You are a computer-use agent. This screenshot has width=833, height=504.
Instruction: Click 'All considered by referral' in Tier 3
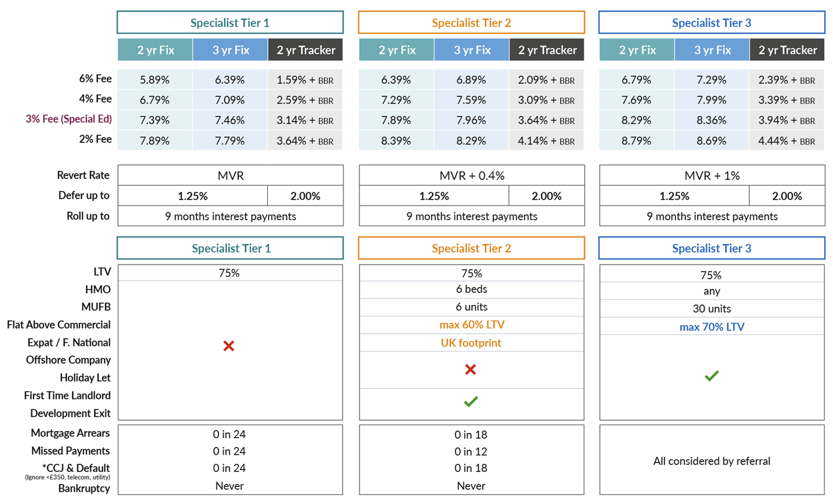coord(711,460)
